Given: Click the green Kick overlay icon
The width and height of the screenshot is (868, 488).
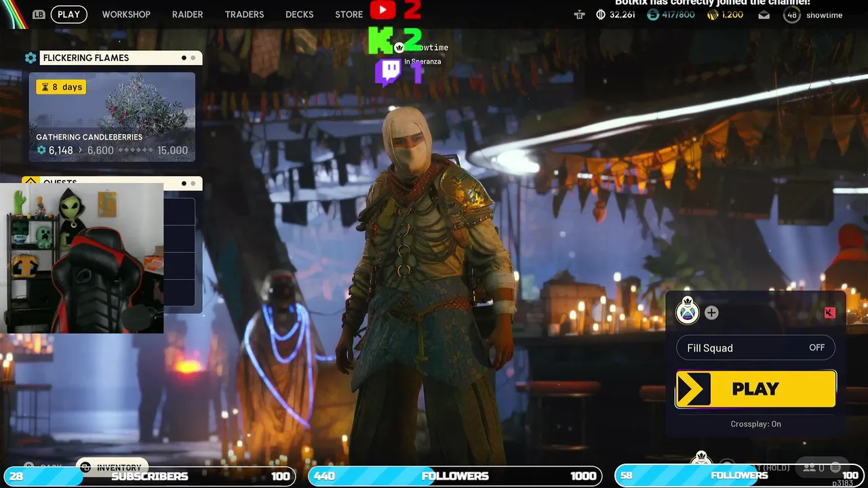Looking at the screenshot, I should pyautogui.click(x=380, y=41).
